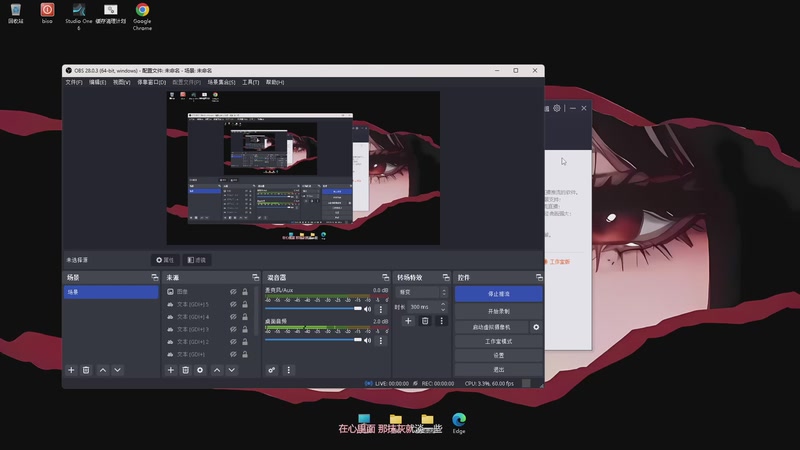Add a new source with plus icon
The image size is (800, 450).
(x=171, y=370)
